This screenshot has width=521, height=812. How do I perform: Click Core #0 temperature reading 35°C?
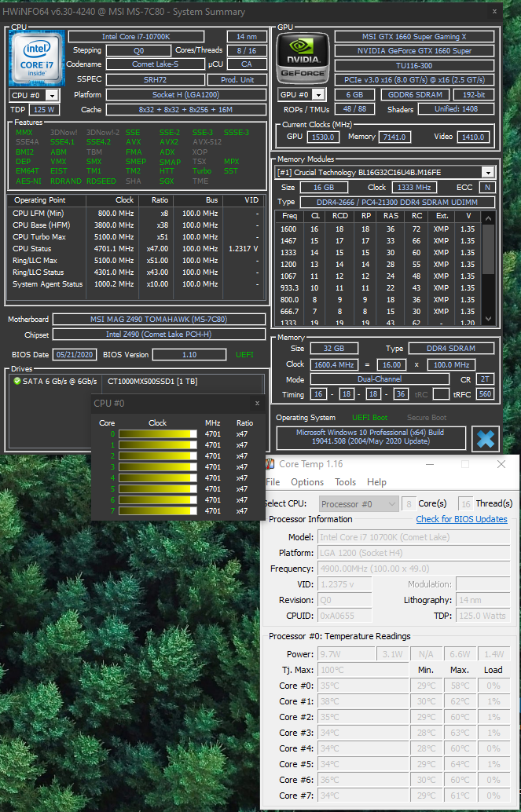tap(363, 686)
